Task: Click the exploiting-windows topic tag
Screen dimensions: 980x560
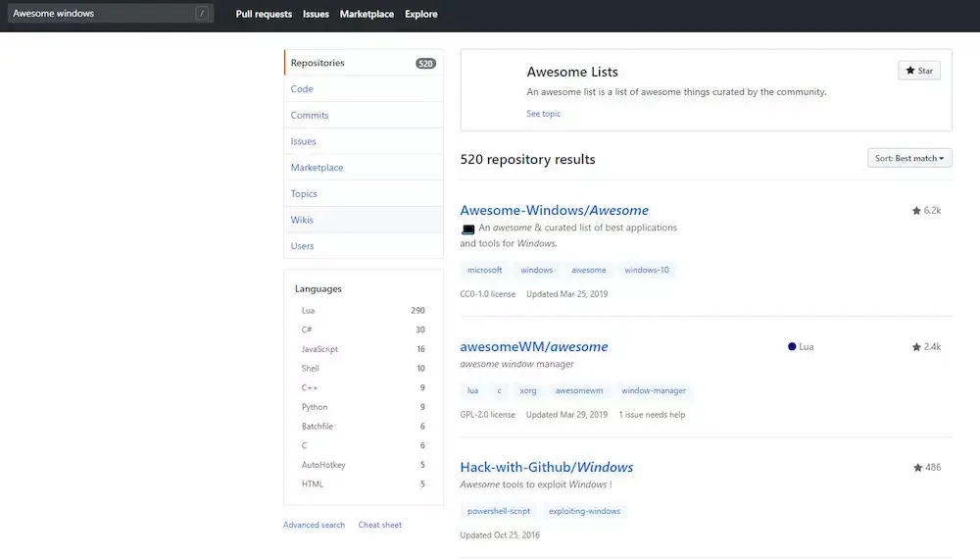Action: pos(584,511)
